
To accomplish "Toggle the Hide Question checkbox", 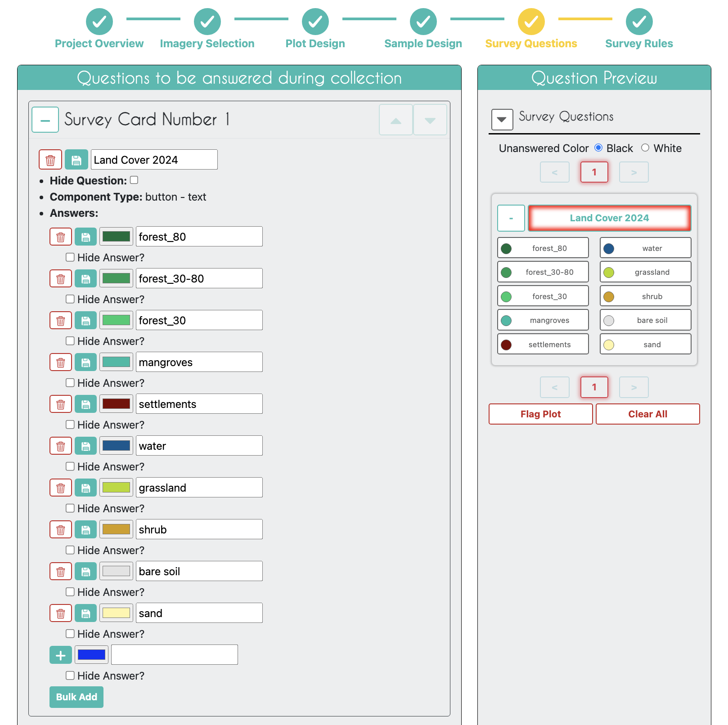I will pyautogui.click(x=134, y=180).
